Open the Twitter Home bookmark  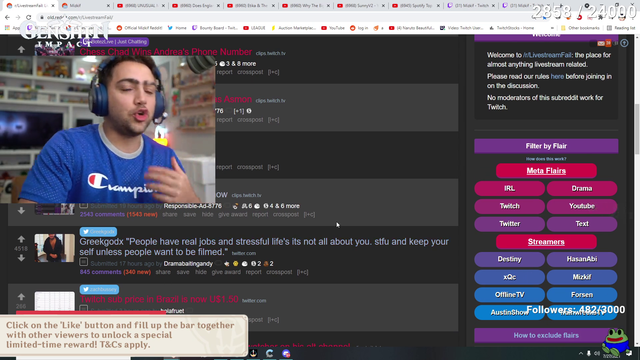[x=177, y=28]
